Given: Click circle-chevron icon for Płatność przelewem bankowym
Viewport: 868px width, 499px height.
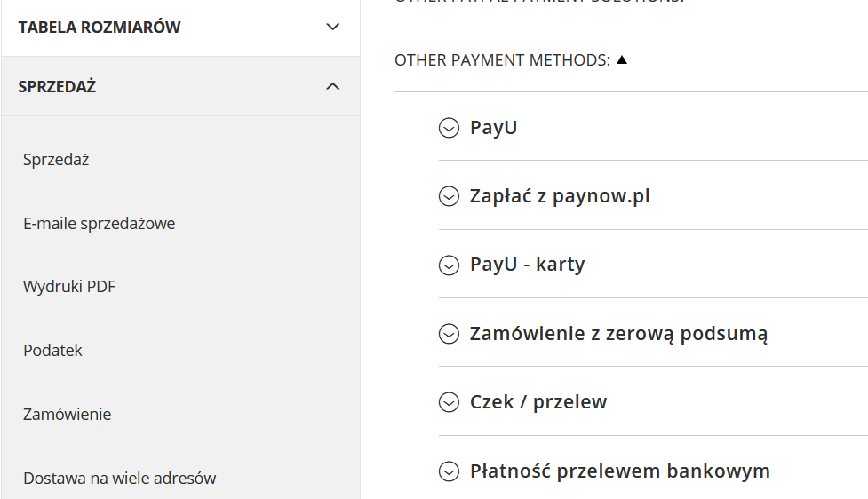Looking at the screenshot, I should pos(449,471).
